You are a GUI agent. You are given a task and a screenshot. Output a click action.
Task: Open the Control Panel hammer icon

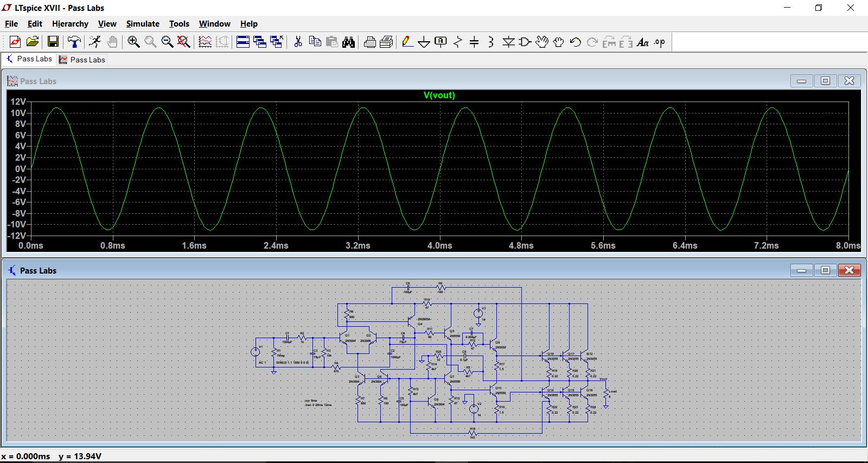click(74, 42)
